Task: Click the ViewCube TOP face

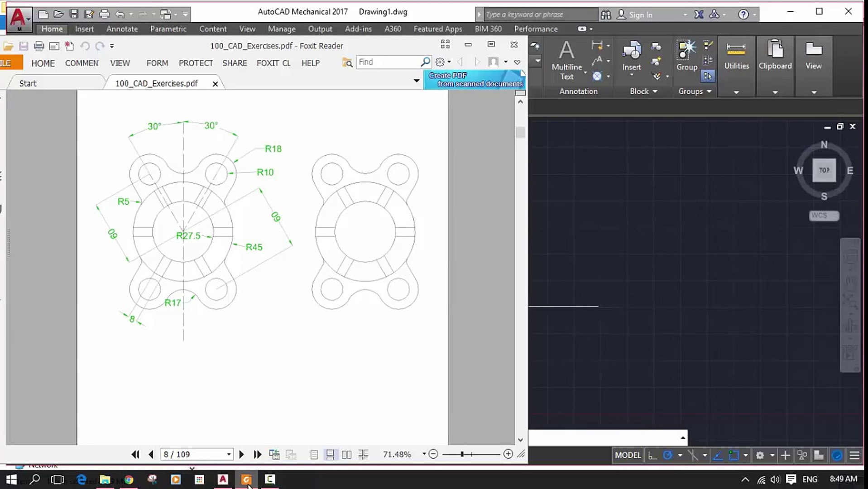Action: coord(824,170)
